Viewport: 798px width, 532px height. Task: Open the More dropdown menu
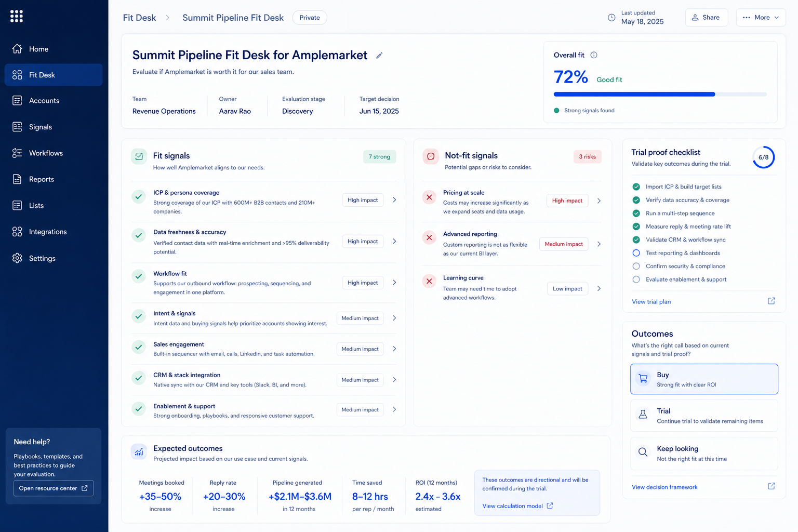[x=761, y=18]
